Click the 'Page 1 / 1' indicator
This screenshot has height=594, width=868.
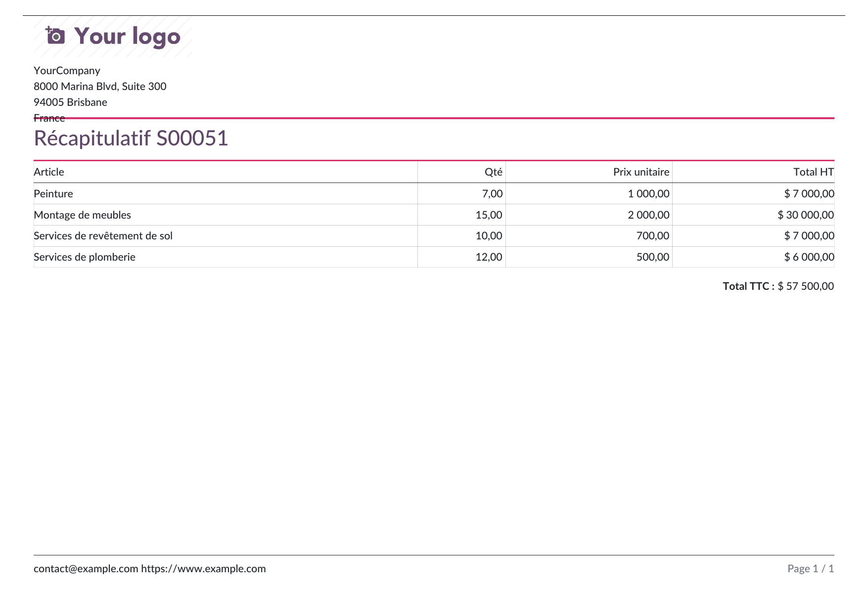click(811, 568)
